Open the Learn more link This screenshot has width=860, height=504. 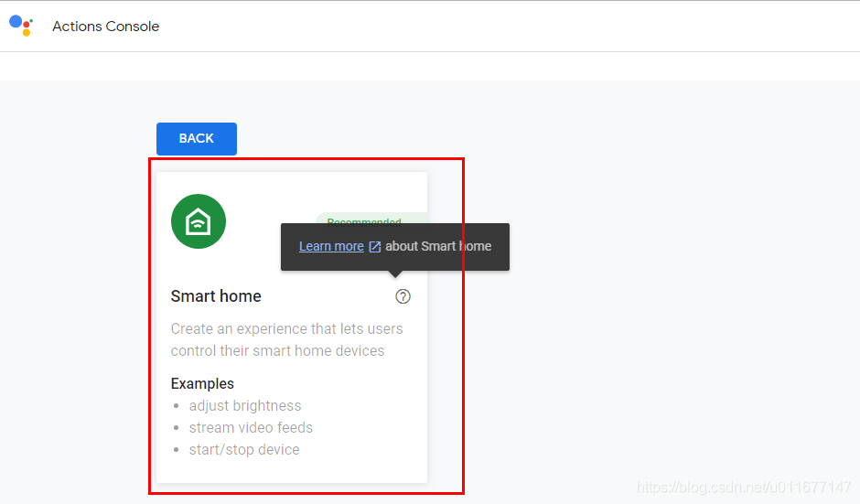pos(331,246)
